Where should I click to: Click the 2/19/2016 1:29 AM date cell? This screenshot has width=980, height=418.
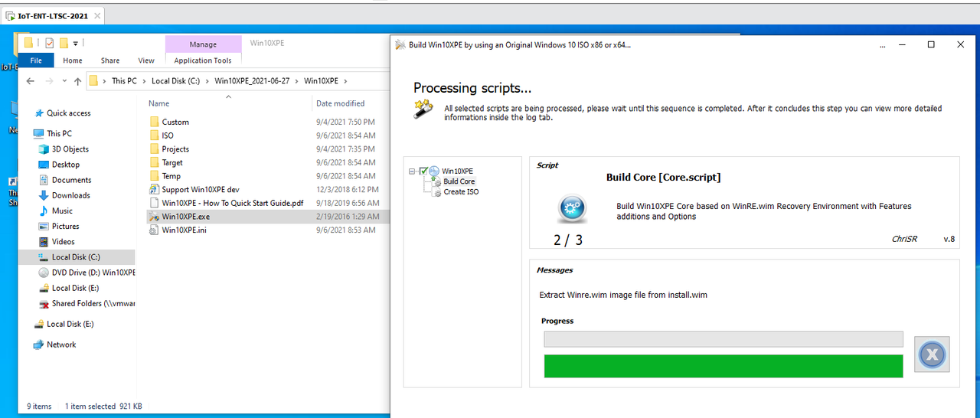[346, 217]
